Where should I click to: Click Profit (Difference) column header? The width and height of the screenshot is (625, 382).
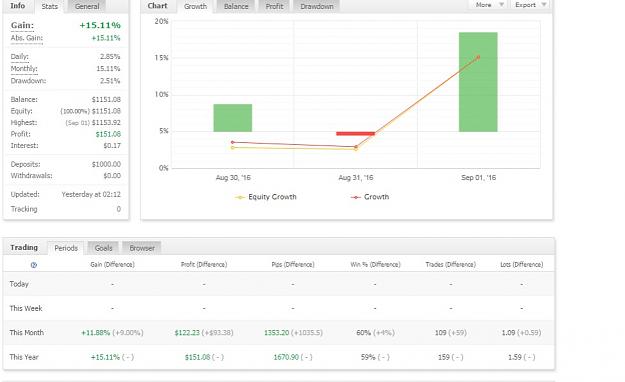pos(204,265)
